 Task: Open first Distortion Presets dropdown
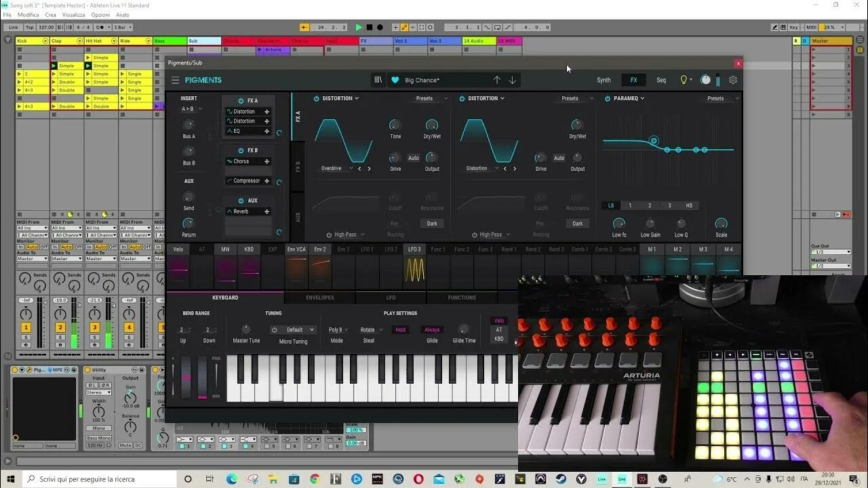[x=431, y=98]
